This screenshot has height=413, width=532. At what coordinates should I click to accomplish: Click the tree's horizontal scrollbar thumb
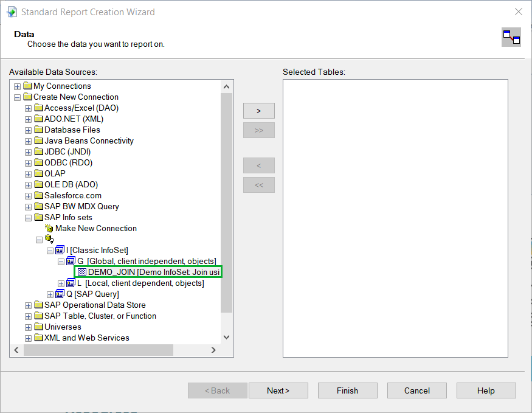[98, 350]
